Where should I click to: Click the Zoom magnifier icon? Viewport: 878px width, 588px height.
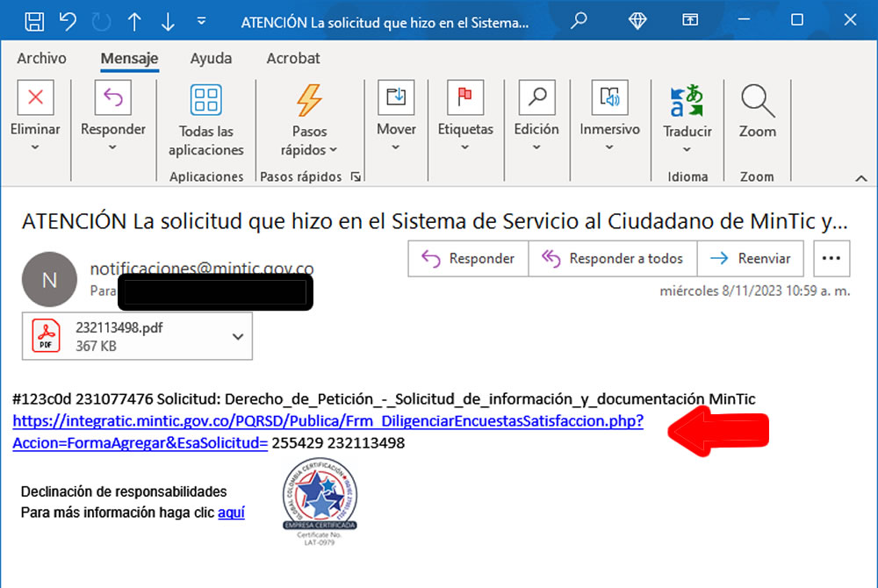click(758, 101)
